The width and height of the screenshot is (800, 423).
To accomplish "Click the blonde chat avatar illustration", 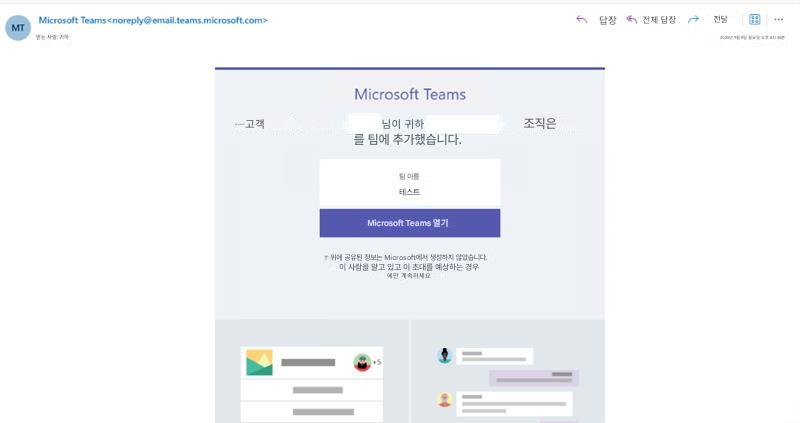I will [x=445, y=399].
